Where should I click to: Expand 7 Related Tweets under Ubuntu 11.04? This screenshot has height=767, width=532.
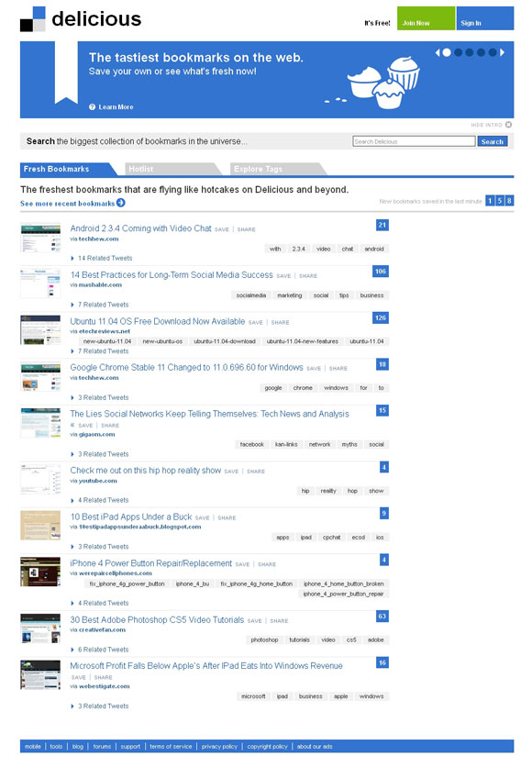pos(100,350)
